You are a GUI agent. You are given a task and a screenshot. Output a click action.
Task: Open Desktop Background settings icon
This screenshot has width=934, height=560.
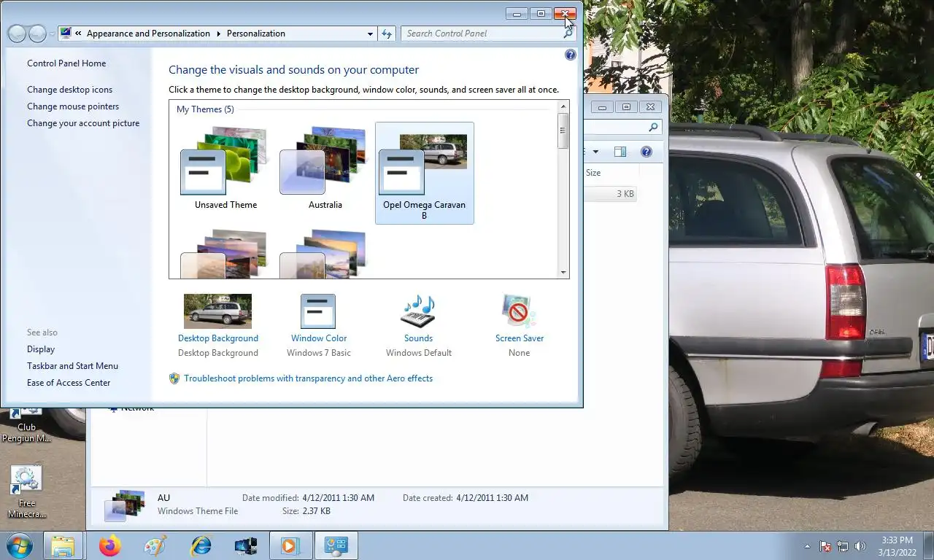[x=217, y=311]
